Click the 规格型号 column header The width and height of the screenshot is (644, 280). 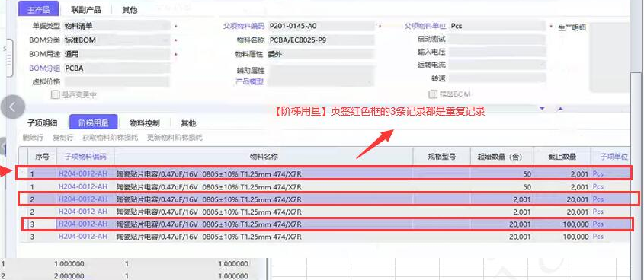(x=441, y=156)
